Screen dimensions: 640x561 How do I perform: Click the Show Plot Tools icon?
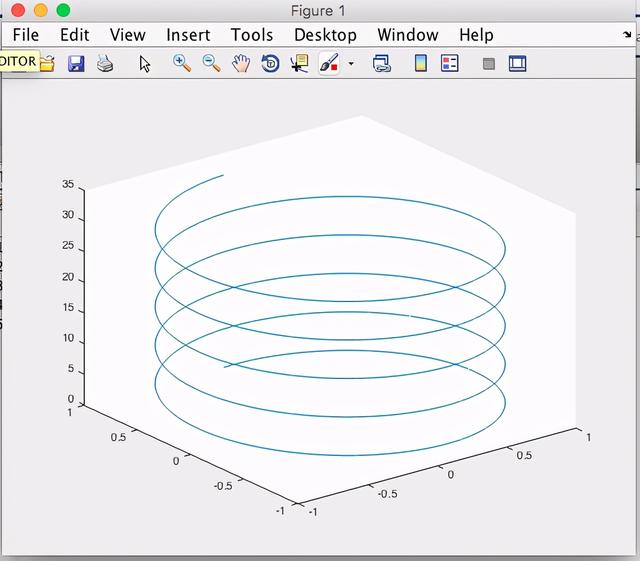[x=518, y=64]
